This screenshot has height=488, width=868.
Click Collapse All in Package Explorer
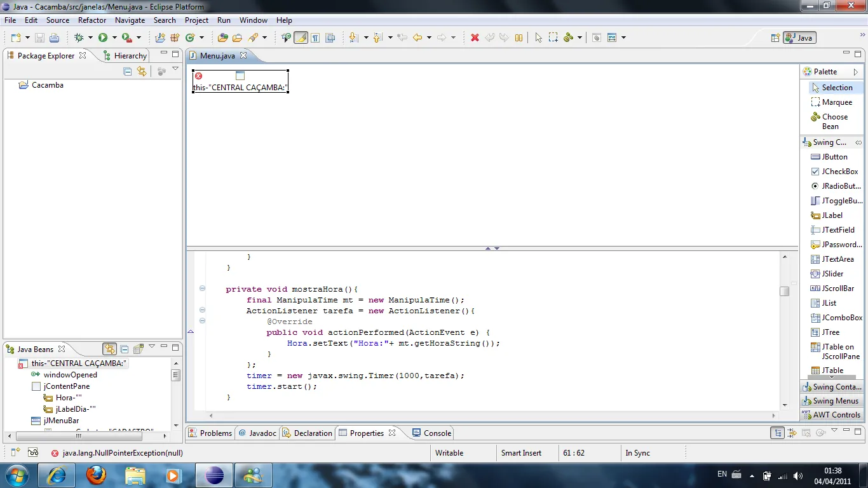coord(127,72)
